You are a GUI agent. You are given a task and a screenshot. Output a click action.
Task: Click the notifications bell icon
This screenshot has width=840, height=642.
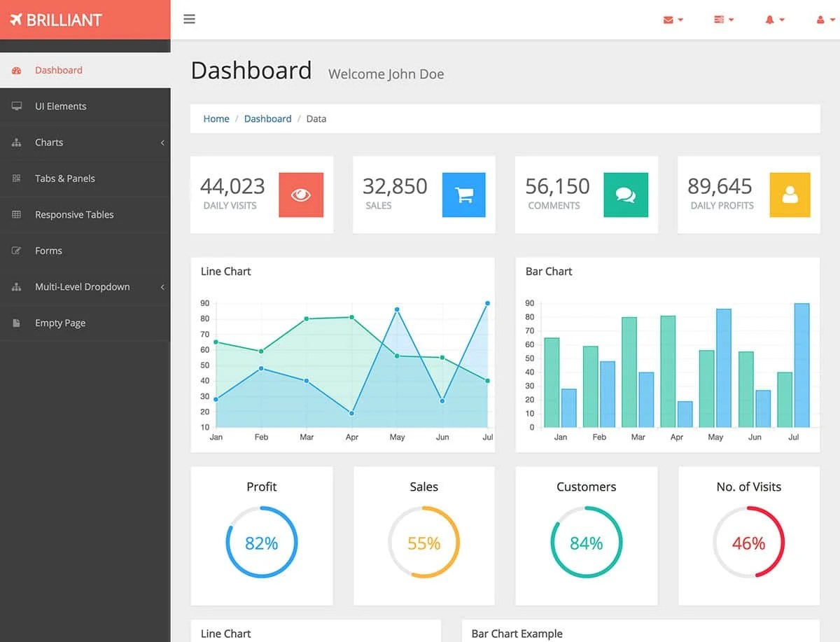[x=771, y=19]
